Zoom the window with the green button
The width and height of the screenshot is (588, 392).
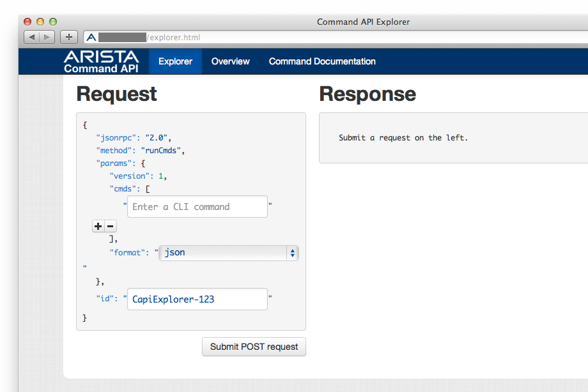pos(53,22)
